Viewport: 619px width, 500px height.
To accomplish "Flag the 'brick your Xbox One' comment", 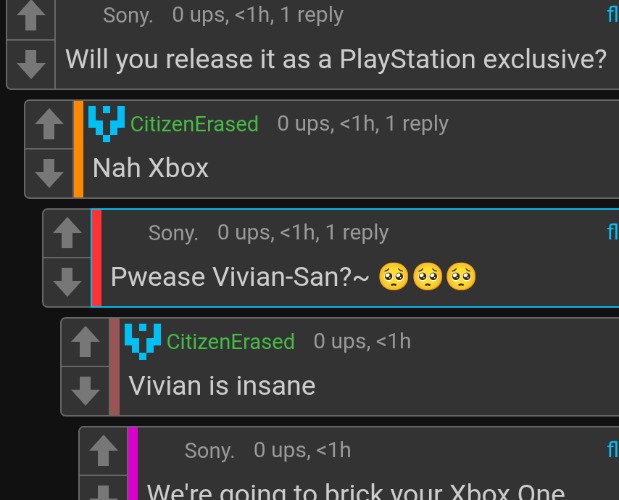I will [x=613, y=450].
